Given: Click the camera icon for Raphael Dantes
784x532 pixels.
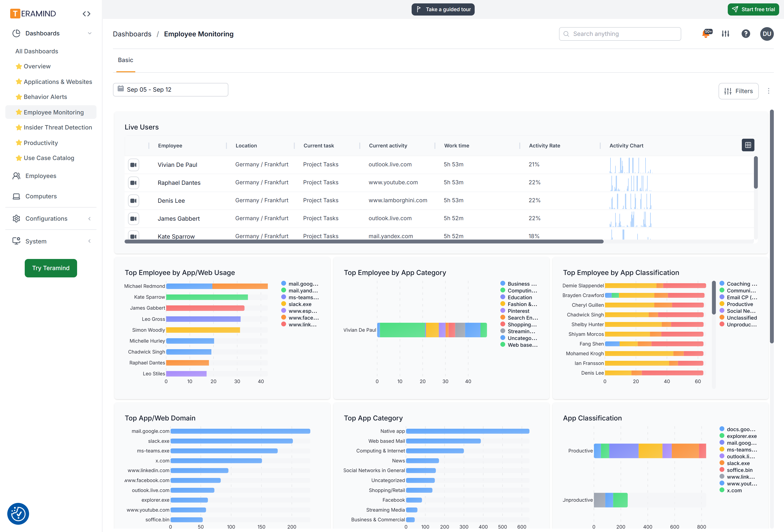Looking at the screenshot, I should [x=133, y=183].
